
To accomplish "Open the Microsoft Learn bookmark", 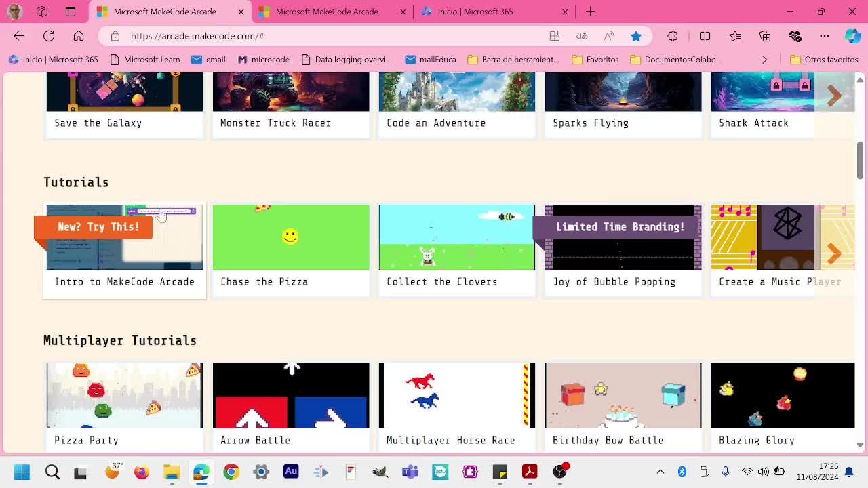I will pyautogui.click(x=144, y=60).
